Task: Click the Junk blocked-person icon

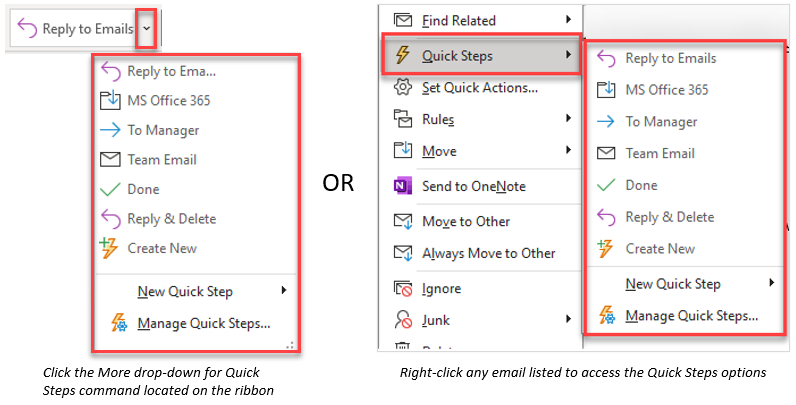Action: tap(403, 320)
